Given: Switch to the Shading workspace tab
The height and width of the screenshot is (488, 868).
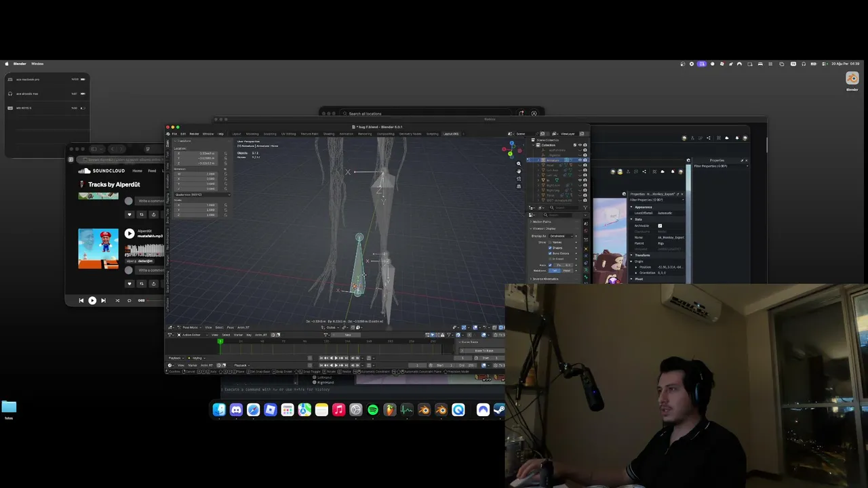Looking at the screenshot, I should click(x=329, y=134).
